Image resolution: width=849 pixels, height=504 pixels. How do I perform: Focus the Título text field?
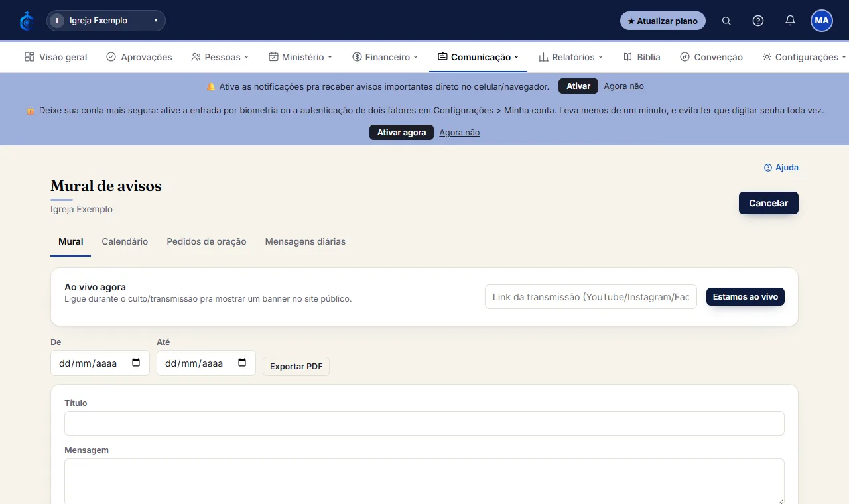pos(424,423)
